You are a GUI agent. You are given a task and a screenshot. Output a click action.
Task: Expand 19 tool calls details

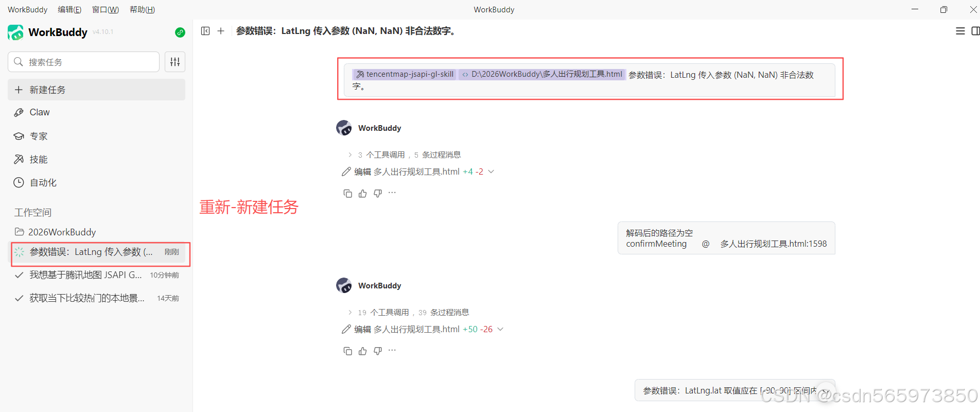click(350, 312)
